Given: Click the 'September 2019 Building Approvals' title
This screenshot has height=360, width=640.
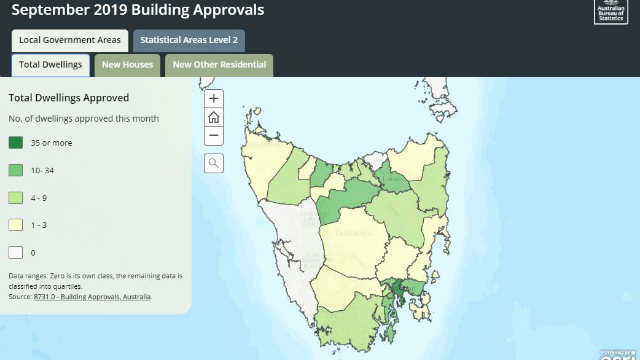Looking at the screenshot, I should click(x=138, y=10).
